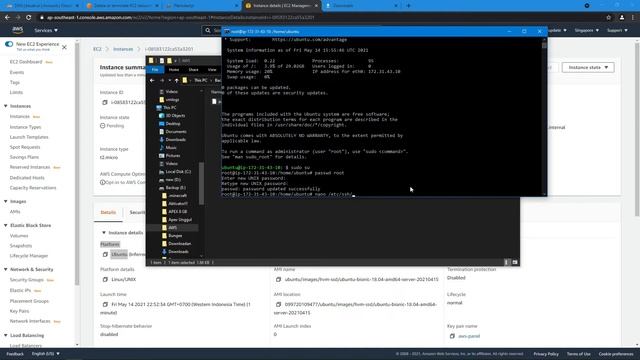Collapse the Network & Security section
Viewport: 640px width, 360px height.
click(6, 269)
